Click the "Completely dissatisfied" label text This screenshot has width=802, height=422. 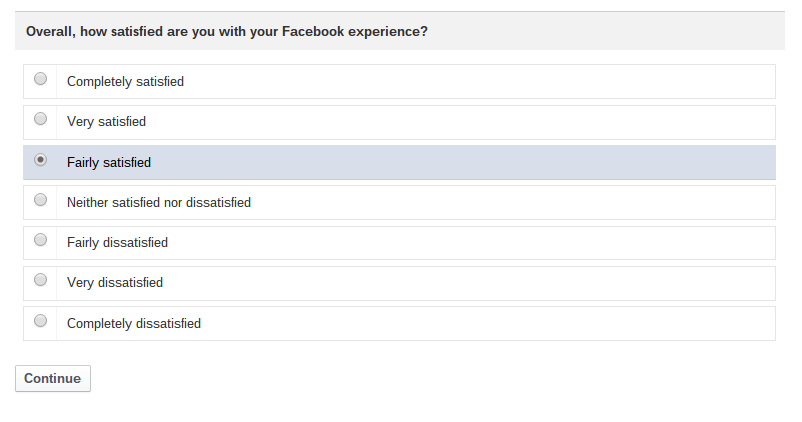[133, 324]
